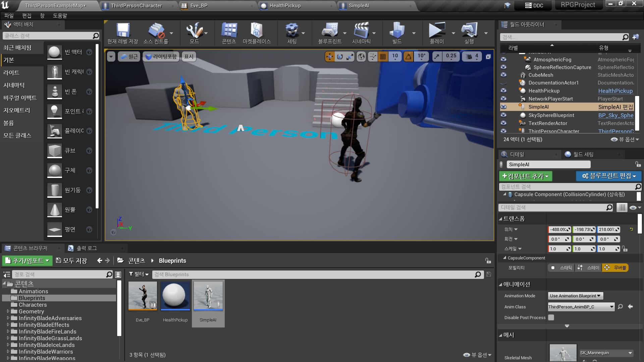Screen dimensions: 644x362
Task: Open Animation Mode combo box
Action: point(575,296)
